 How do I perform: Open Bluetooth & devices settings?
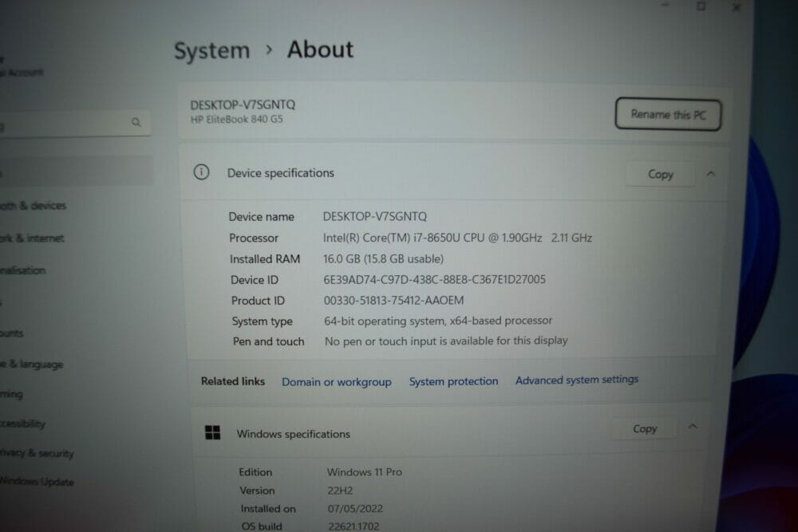33,206
